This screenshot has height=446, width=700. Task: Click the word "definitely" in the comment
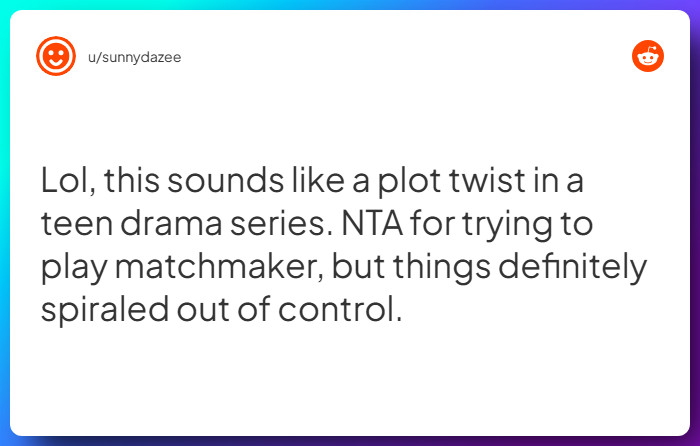[x=572, y=267]
